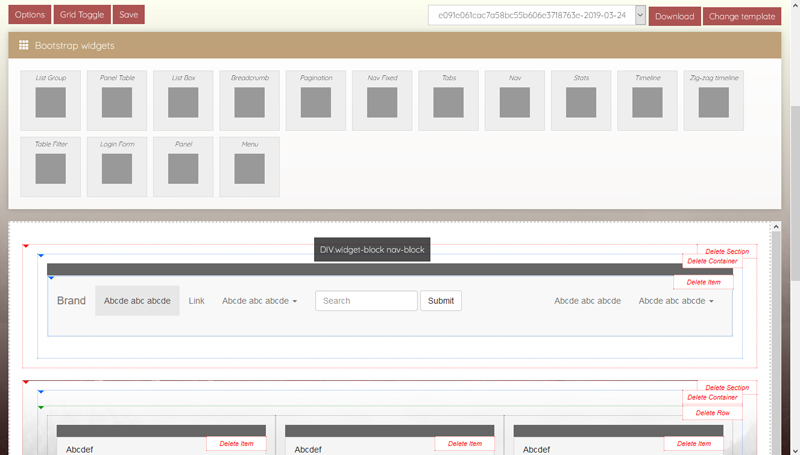Click inside the Search input field

366,300
